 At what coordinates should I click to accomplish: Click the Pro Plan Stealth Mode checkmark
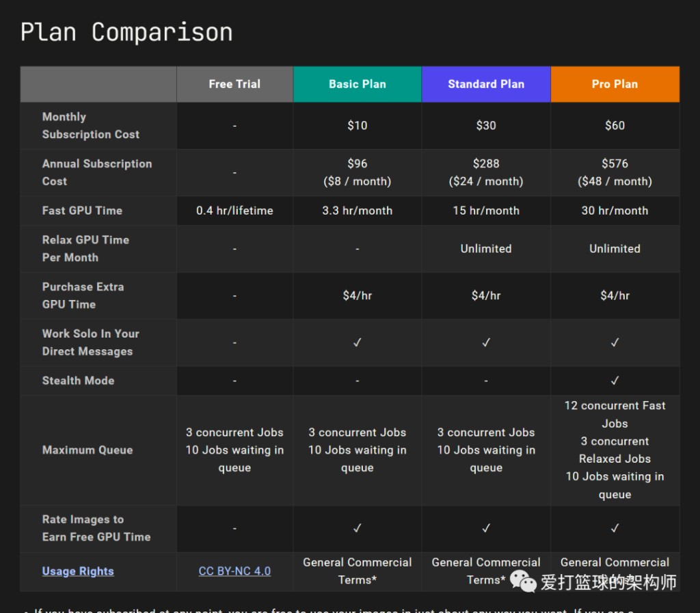click(x=615, y=381)
